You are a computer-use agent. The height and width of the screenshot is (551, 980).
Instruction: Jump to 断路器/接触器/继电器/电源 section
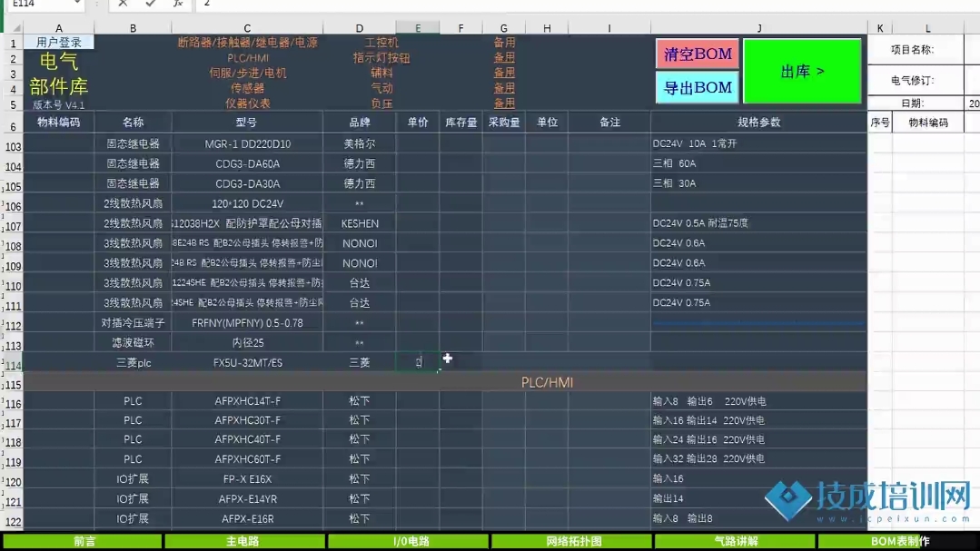tap(248, 43)
